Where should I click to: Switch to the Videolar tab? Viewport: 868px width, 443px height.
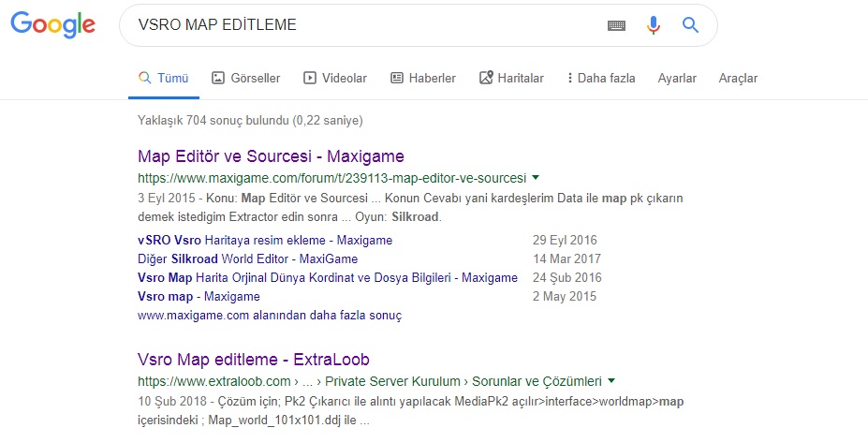pos(335,78)
